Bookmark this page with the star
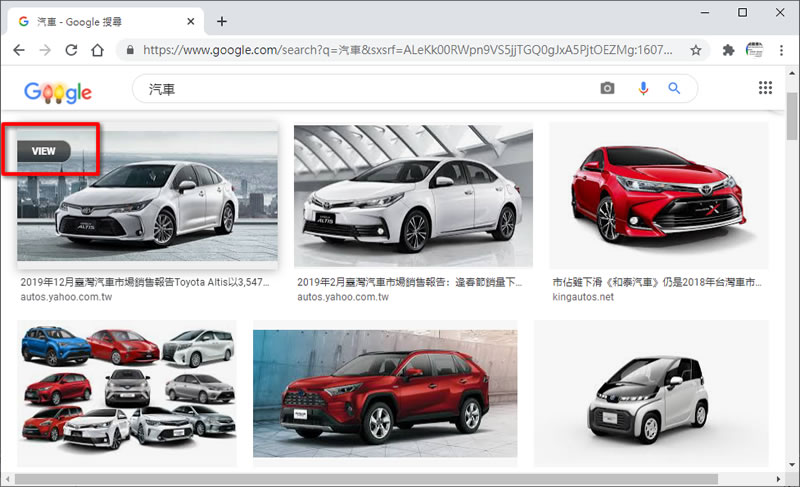 [695, 50]
